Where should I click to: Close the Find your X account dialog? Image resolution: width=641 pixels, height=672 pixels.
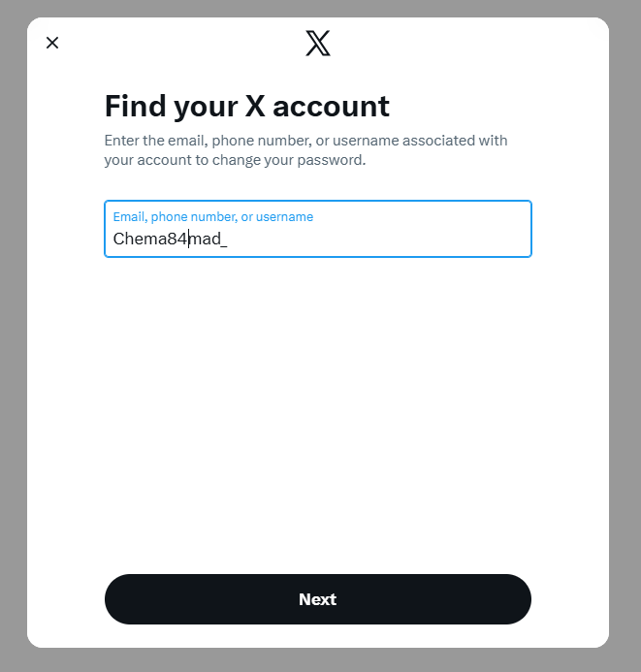click(52, 43)
